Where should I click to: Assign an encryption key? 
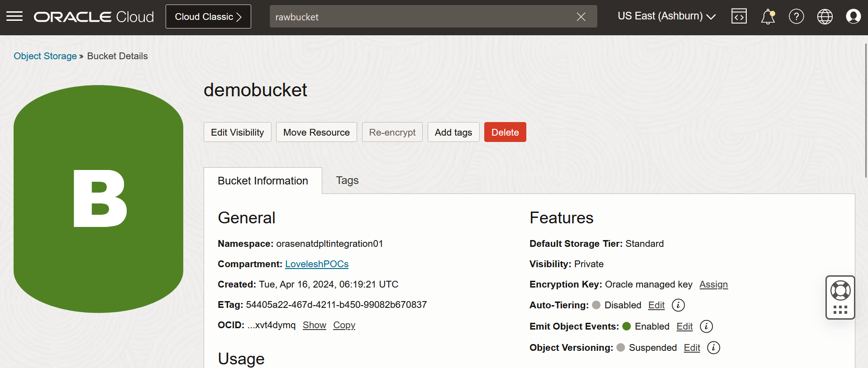(x=714, y=284)
